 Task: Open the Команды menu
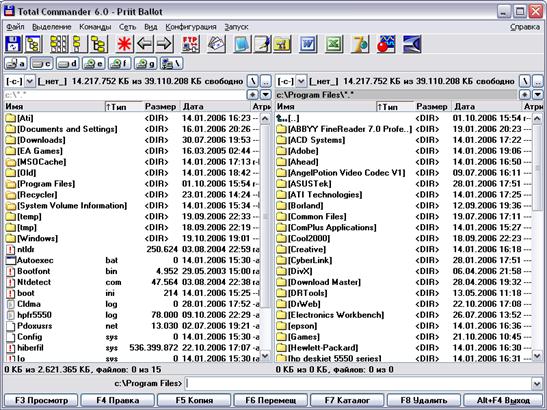pyautogui.click(x=95, y=27)
